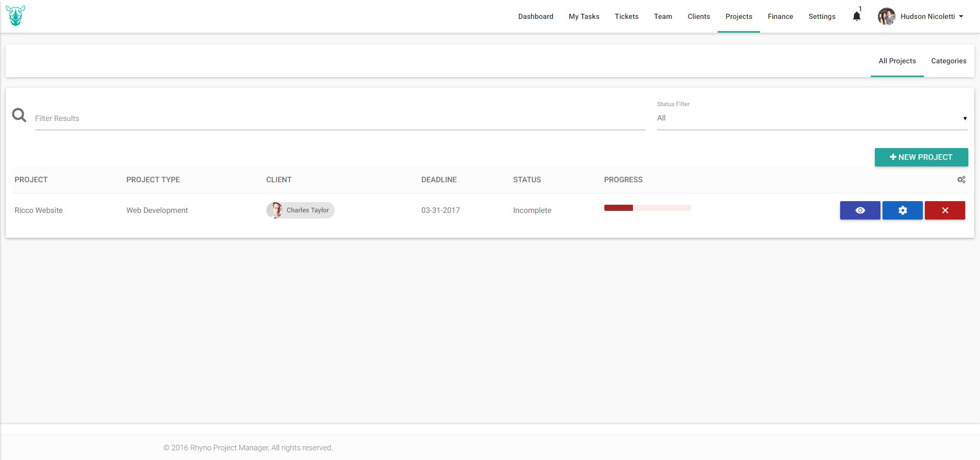
Task: Open the Finance section
Action: pyautogui.click(x=780, y=16)
